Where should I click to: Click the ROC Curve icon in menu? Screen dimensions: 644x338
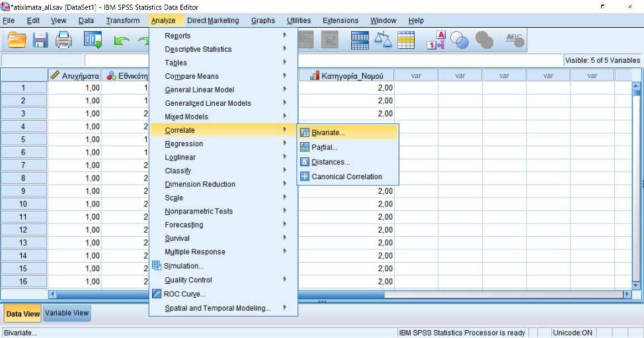(157, 294)
